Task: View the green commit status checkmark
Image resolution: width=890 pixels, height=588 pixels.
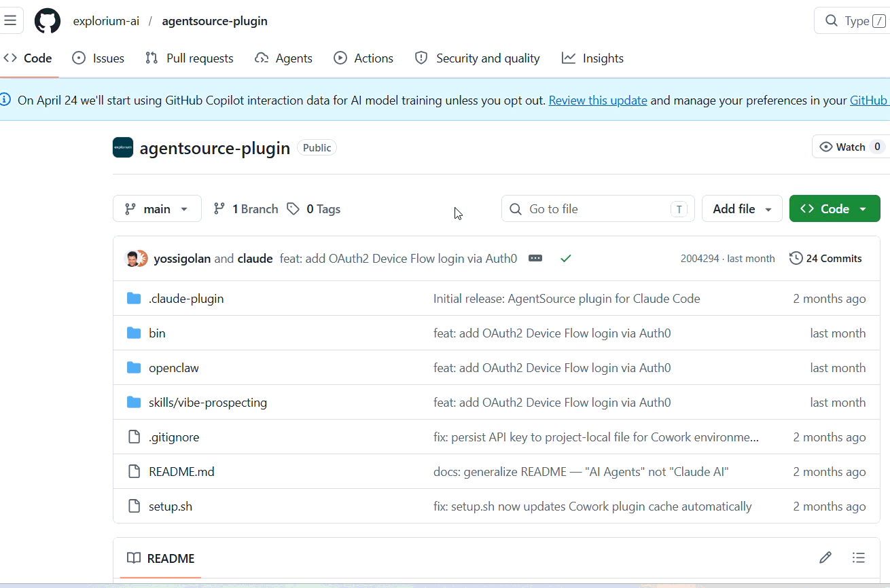Action: point(565,258)
